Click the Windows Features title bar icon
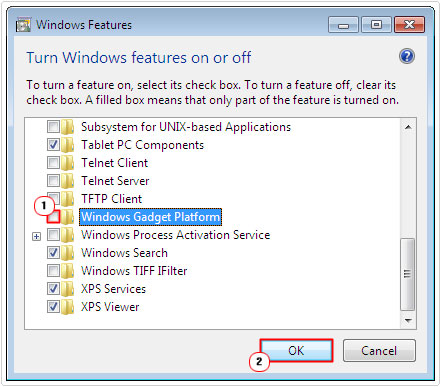 pos(23,25)
